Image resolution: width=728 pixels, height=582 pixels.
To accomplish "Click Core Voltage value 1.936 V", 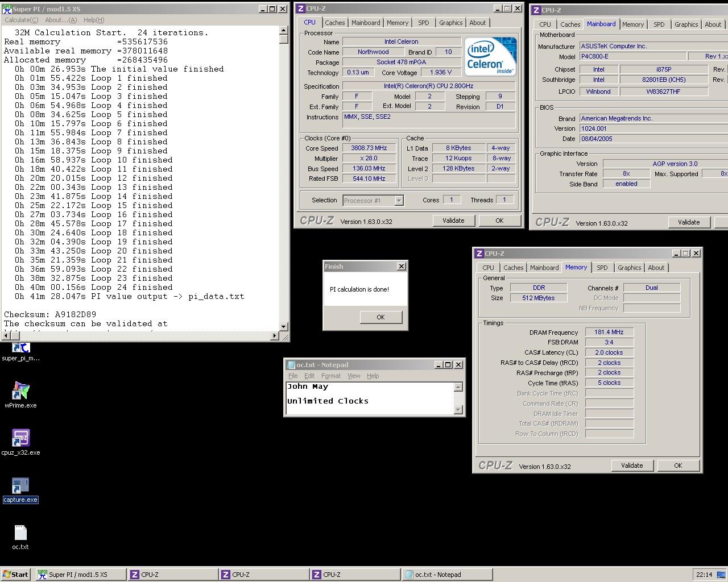I will coord(441,72).
